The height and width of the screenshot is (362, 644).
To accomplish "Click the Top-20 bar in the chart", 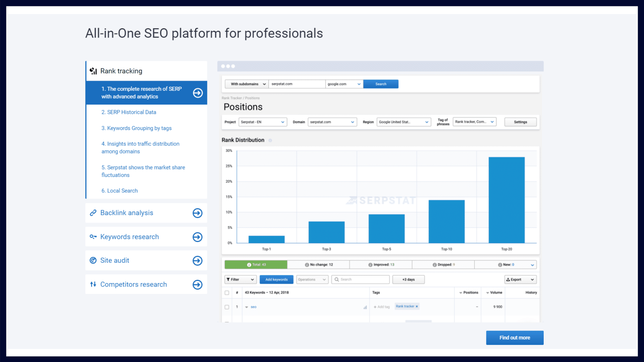I will (506, 200).
